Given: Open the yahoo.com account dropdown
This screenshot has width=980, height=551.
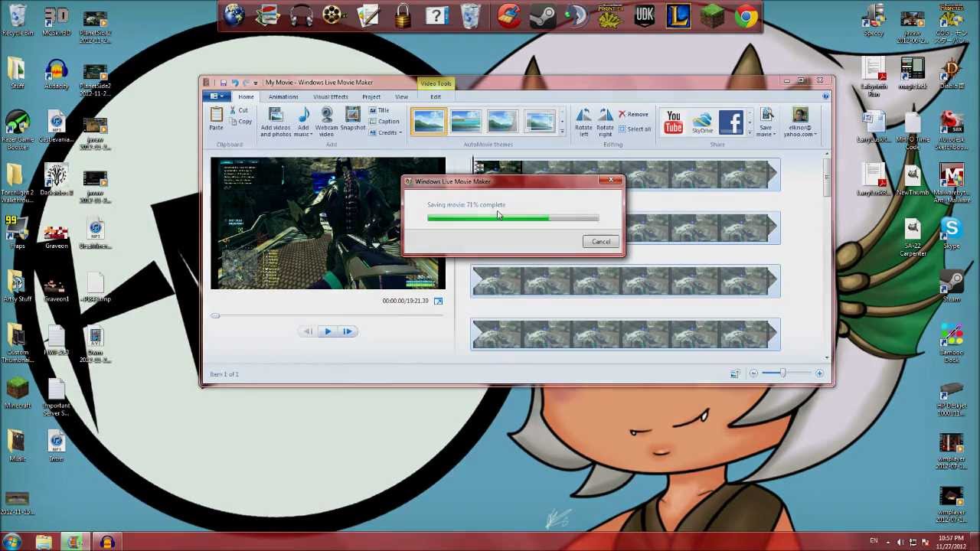Looking at the screenshot, I should (x=799, y=122).
